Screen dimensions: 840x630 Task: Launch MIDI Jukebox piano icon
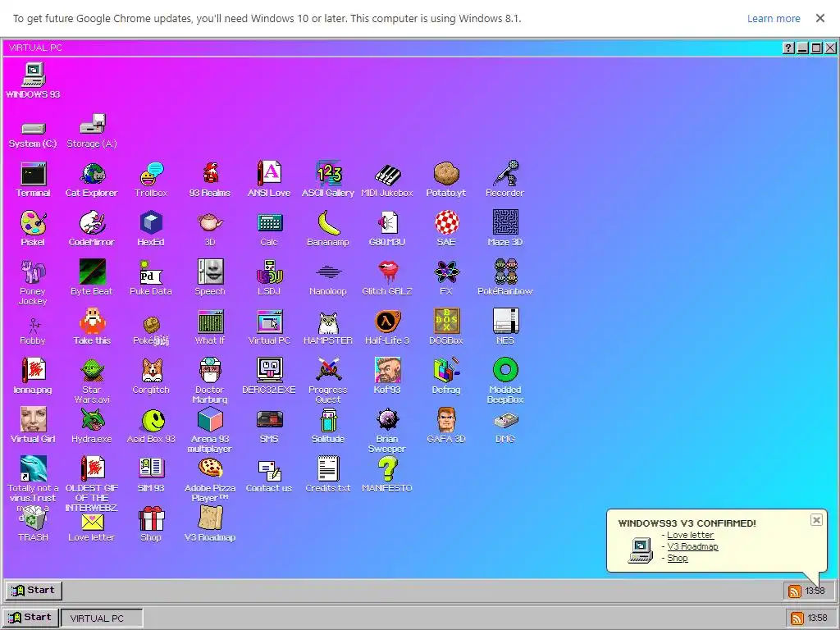[387, 180]
